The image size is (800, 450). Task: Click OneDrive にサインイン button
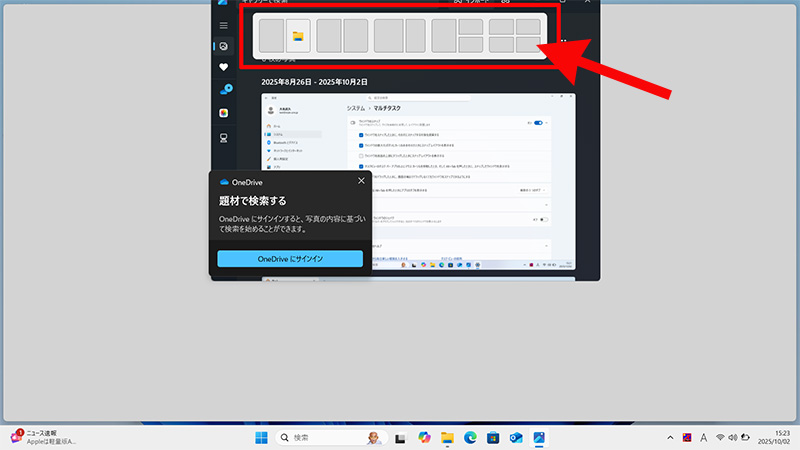(290, 259)
